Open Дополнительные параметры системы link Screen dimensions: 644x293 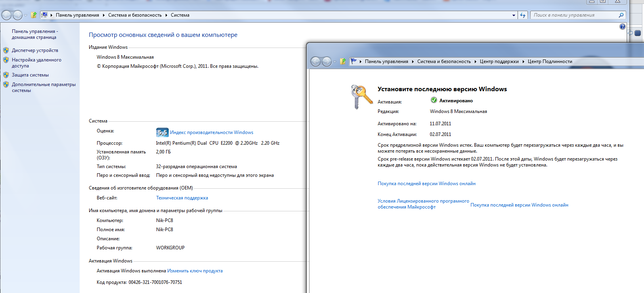(x=44, y=87)
